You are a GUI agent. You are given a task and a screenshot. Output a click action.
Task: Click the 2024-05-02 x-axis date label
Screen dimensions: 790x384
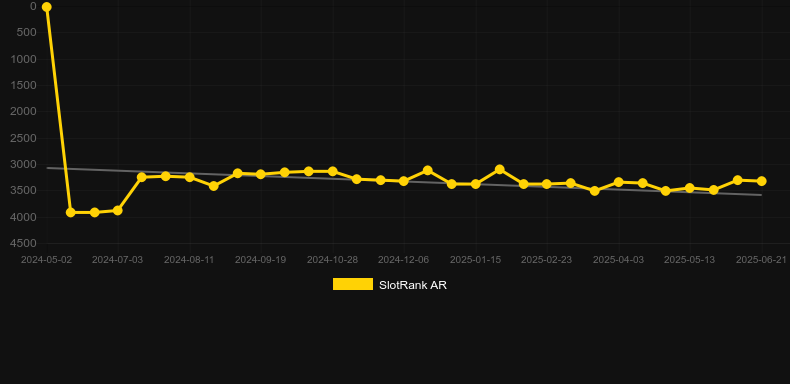(46, 260)
